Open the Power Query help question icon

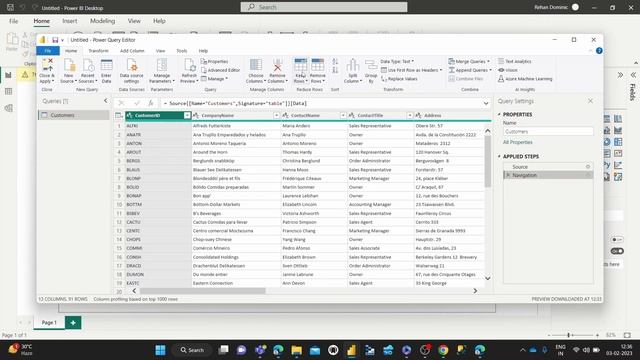(599, 51)
